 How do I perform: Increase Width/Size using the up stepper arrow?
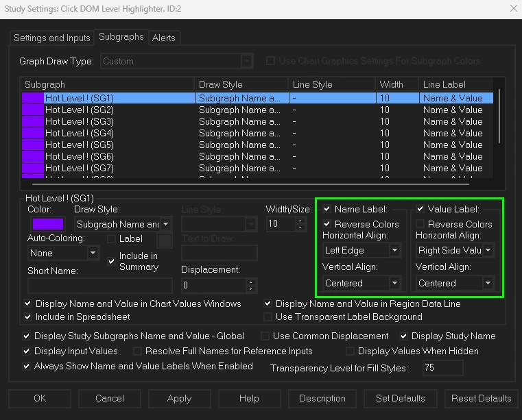pyautogui.click(x=299, y=221)
